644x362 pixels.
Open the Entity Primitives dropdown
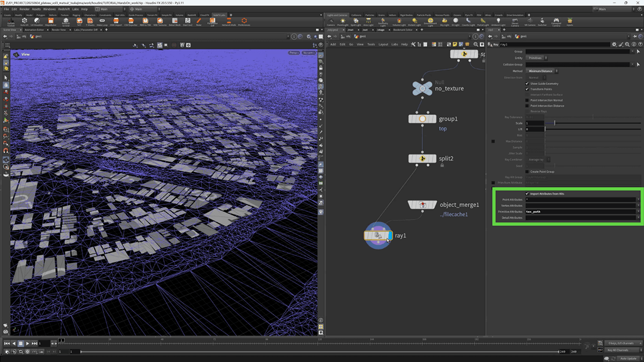[x=536, y=58]
